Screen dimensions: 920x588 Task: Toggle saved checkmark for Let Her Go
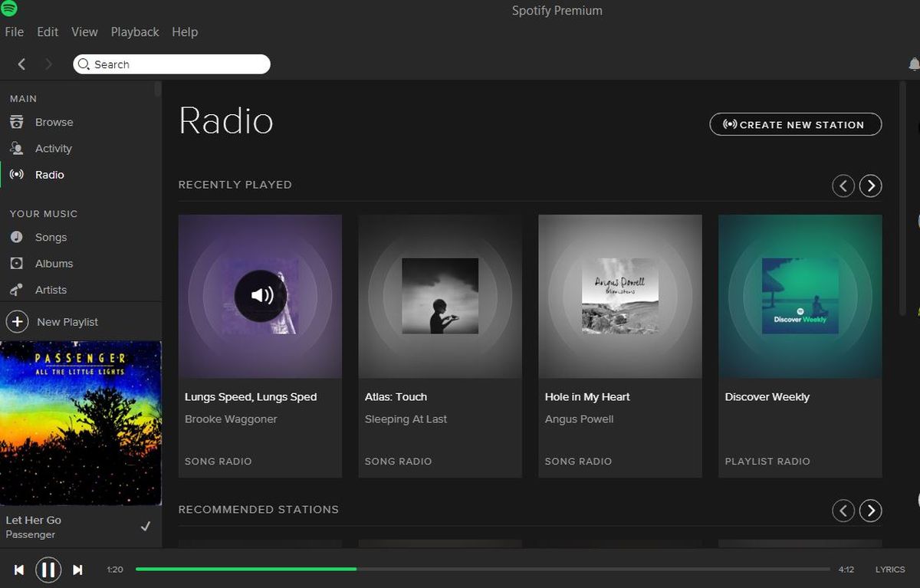coord(146,526)
